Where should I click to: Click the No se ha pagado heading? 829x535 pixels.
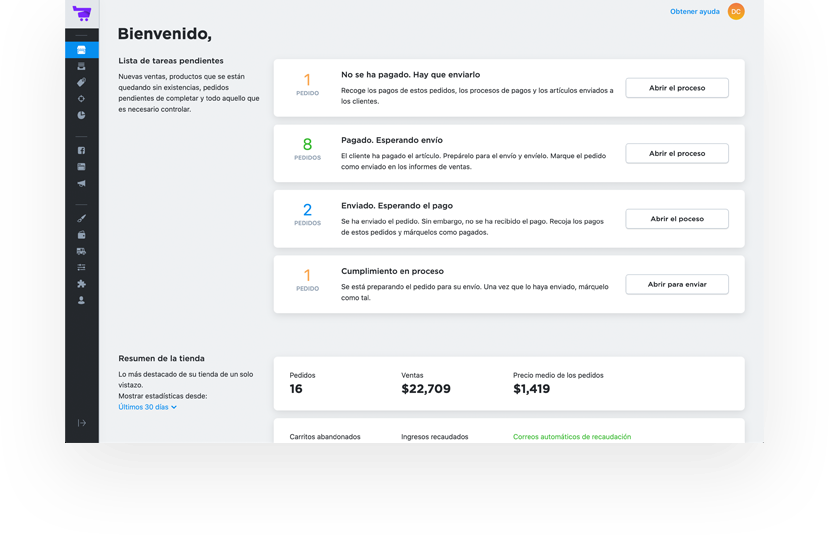[410, 75]
